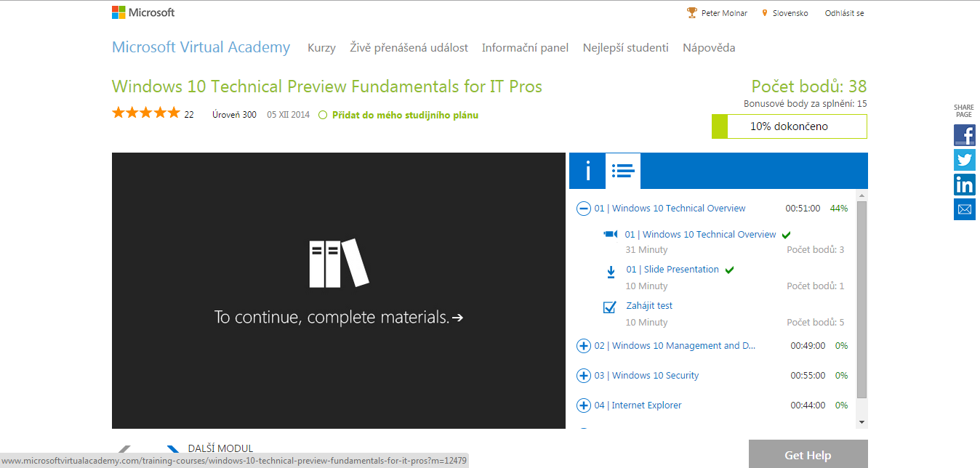Click the location pin icon beside Slovensko
This screenshot has height=468, width=980.
coord(765,13)
